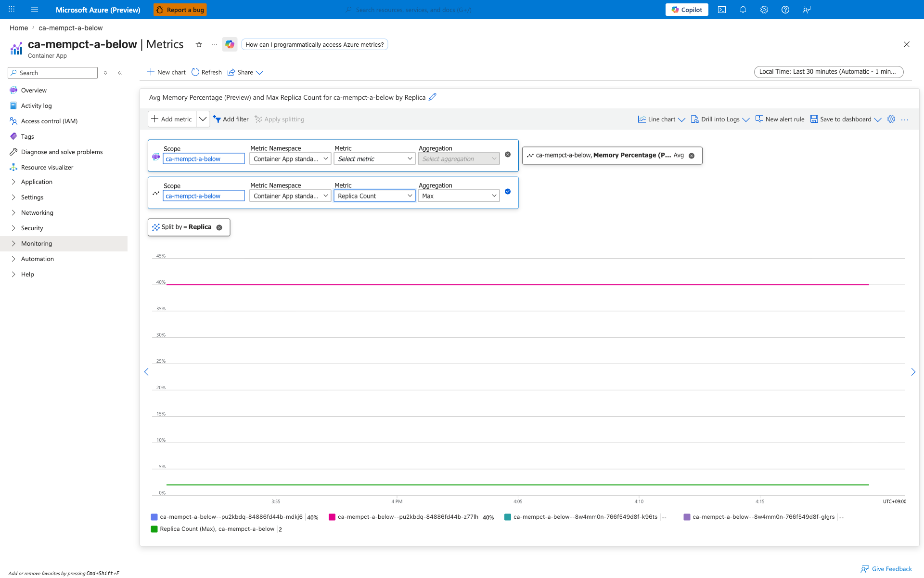Open Cloud Shell from the top bar

point(722,10)
